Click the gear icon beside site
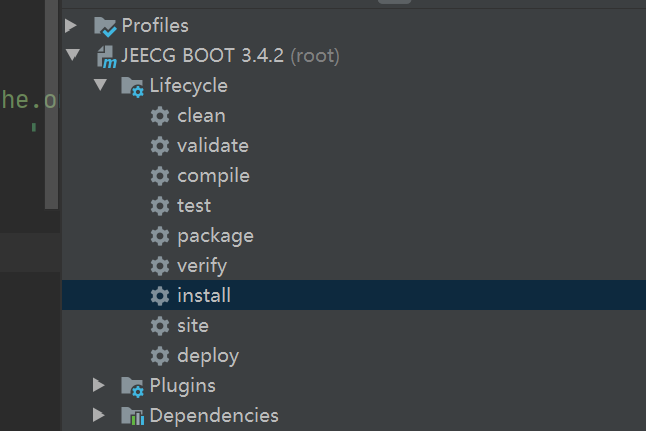Viewport: 646px width, 431px height. pos(160,326)
